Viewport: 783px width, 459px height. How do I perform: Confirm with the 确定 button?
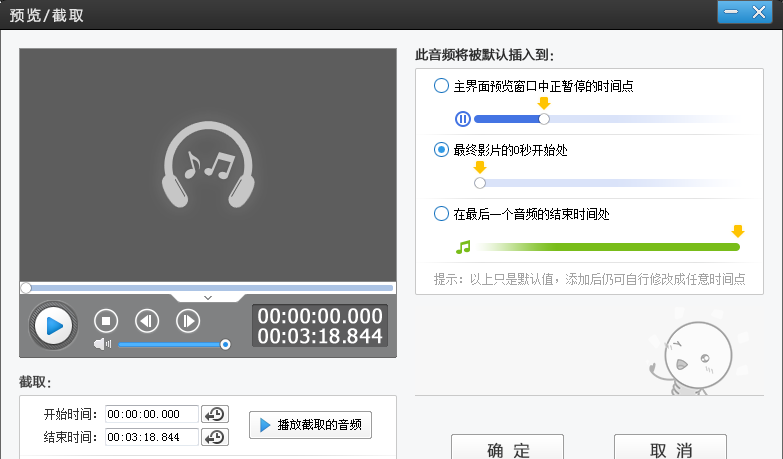click(x=507, y=448)
